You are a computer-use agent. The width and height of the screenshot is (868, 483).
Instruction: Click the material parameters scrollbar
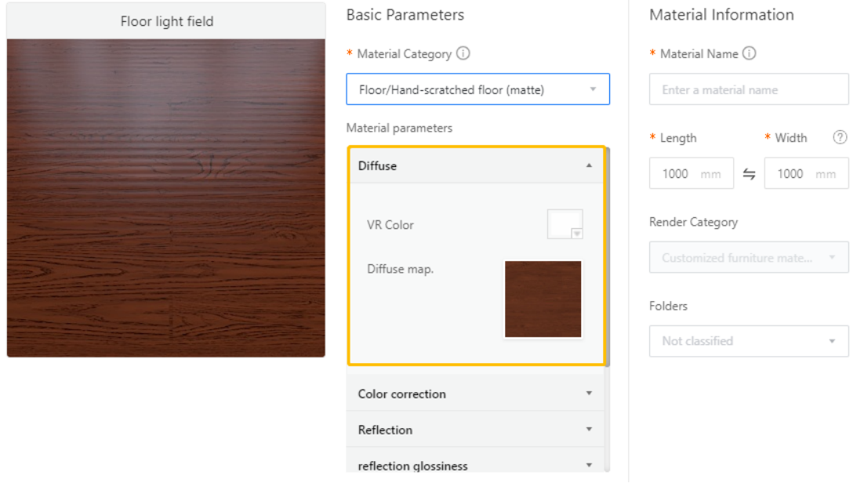(608, 259)
